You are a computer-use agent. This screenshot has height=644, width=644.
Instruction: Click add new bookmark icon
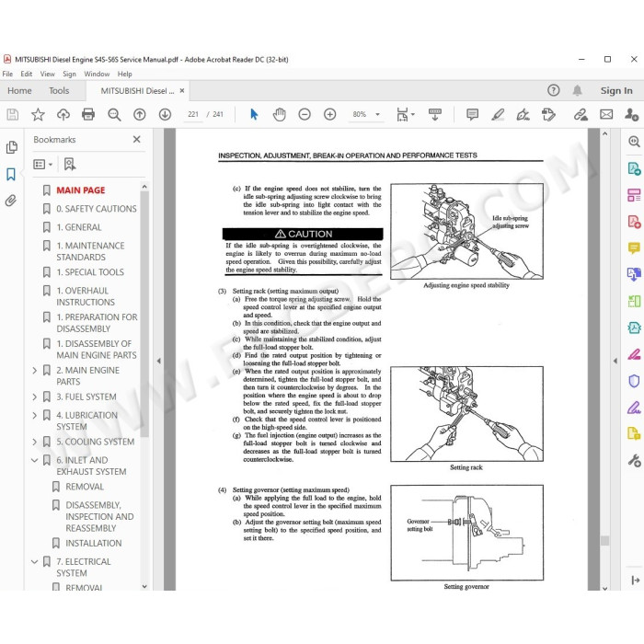point(70,165)
